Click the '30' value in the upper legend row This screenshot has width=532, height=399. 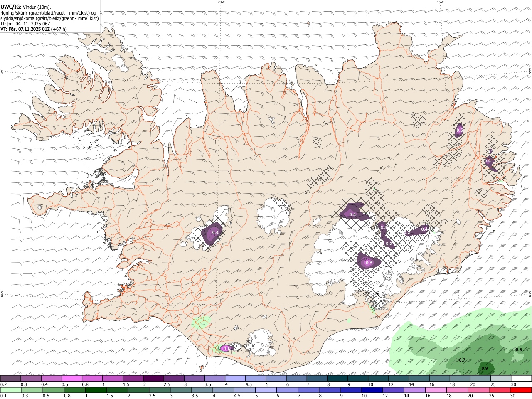[514, 384]
